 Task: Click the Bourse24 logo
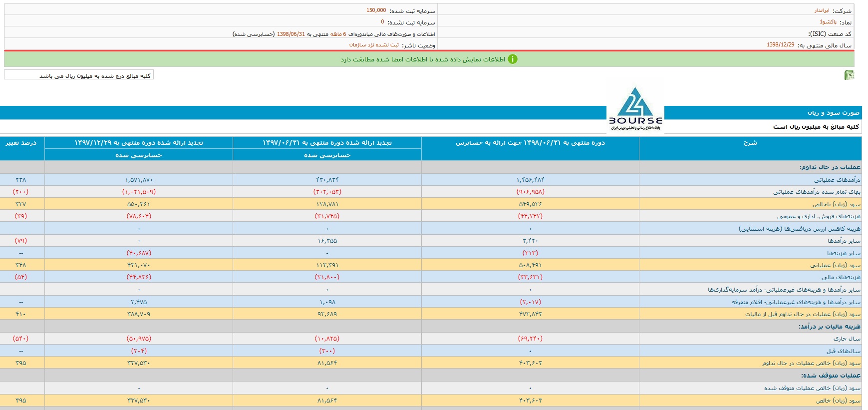point(635,109)
